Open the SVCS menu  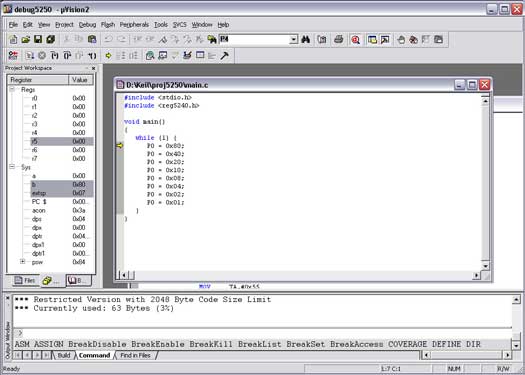[x=180, y=25]
